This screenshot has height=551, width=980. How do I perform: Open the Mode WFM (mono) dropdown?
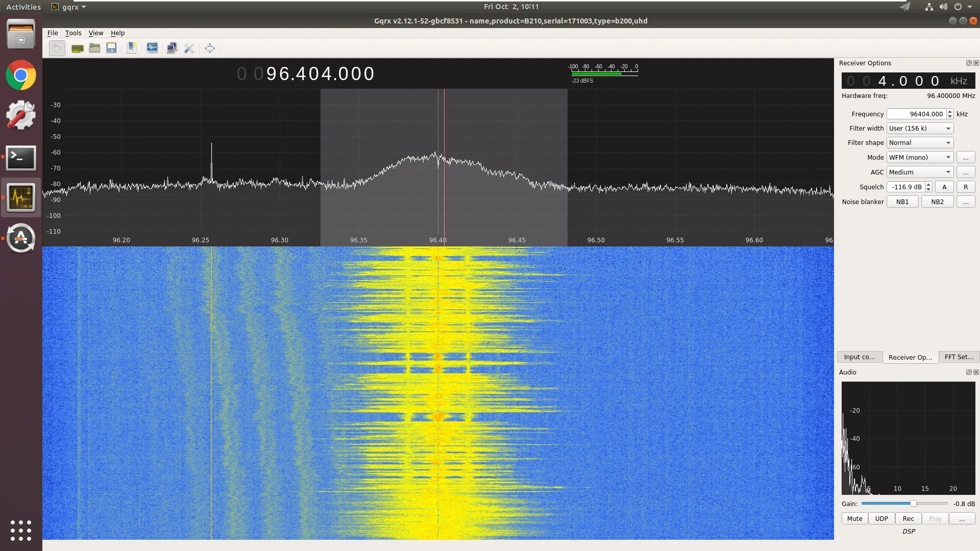click(920, 158)
